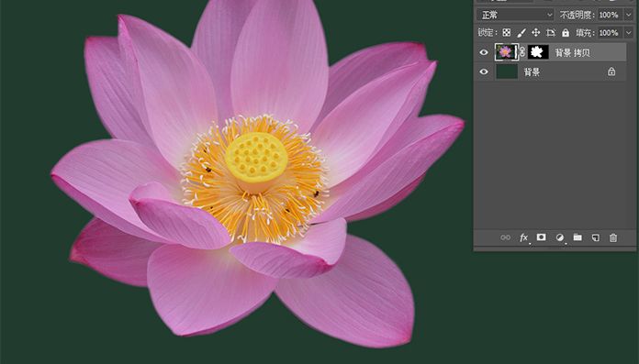Select the layer named 背景 拷贝
The image size is (639, 364).
pos(572,52)
